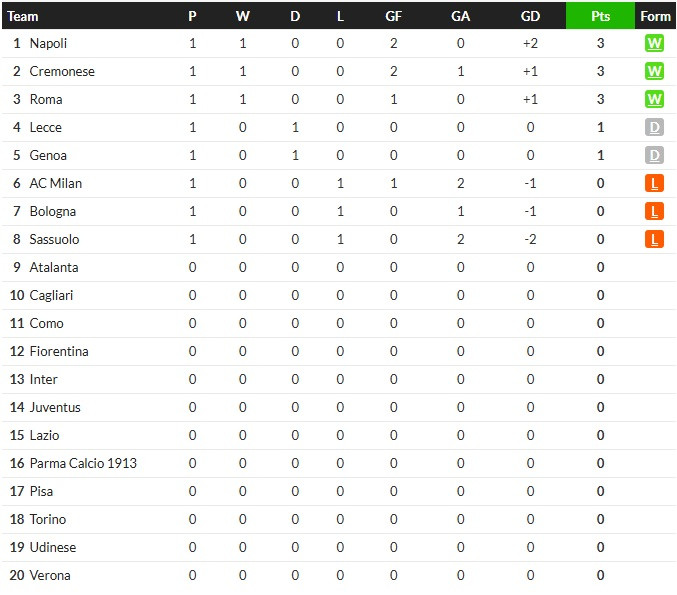Click Atalanta team name

pos(54,267)
